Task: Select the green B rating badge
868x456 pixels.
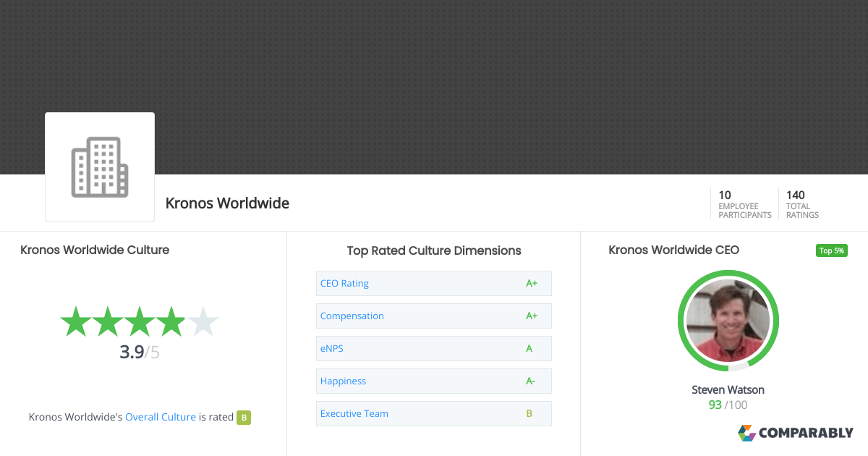Action: pyautogui.click(x=244, y=417)
